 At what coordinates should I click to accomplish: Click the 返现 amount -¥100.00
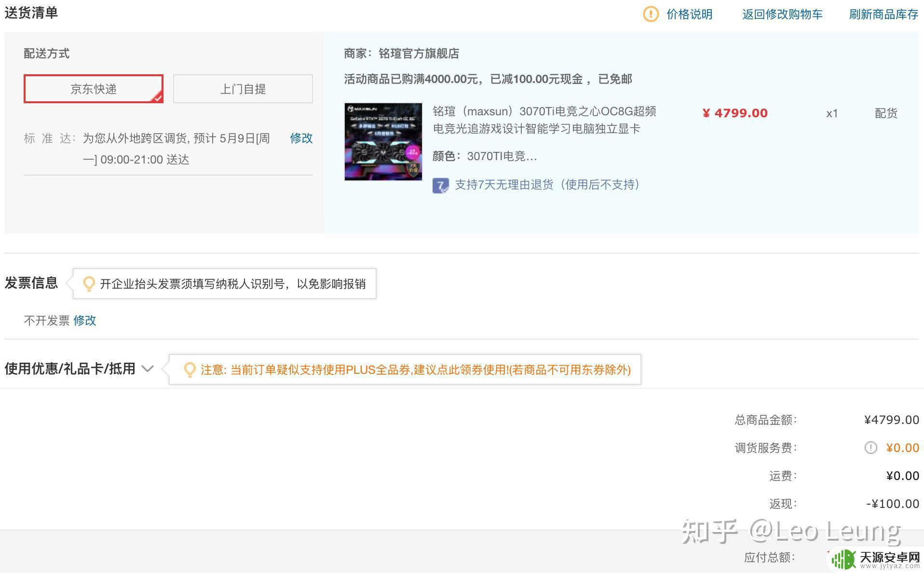[x=893, y=504]
